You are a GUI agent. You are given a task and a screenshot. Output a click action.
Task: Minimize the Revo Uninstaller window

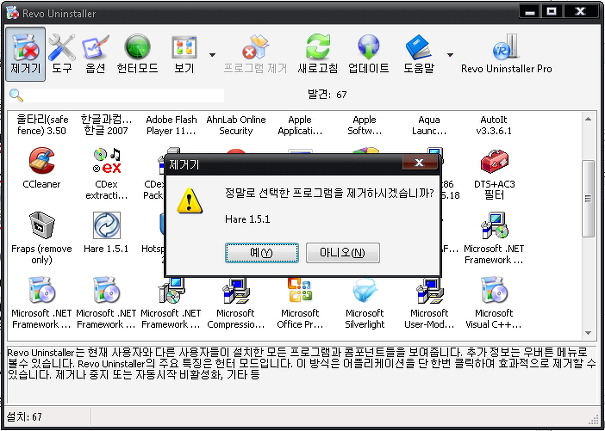click(x=530, y=12)
